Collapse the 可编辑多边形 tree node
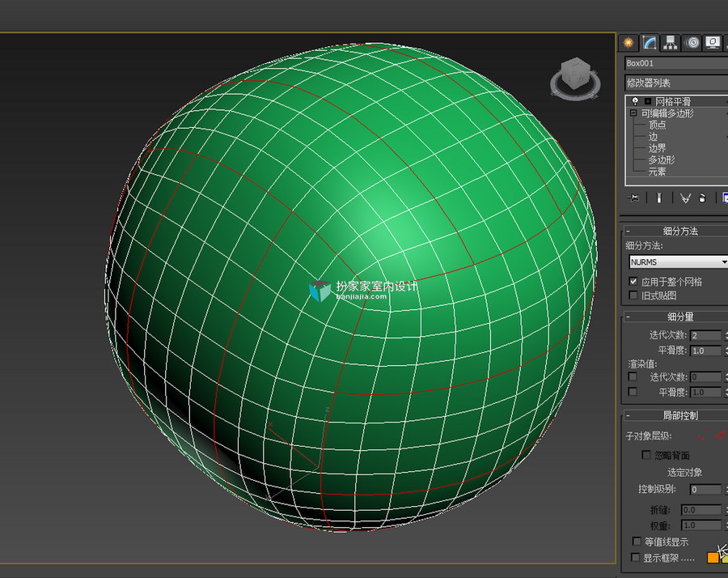The image size is (728, 578). coord(633,113)
